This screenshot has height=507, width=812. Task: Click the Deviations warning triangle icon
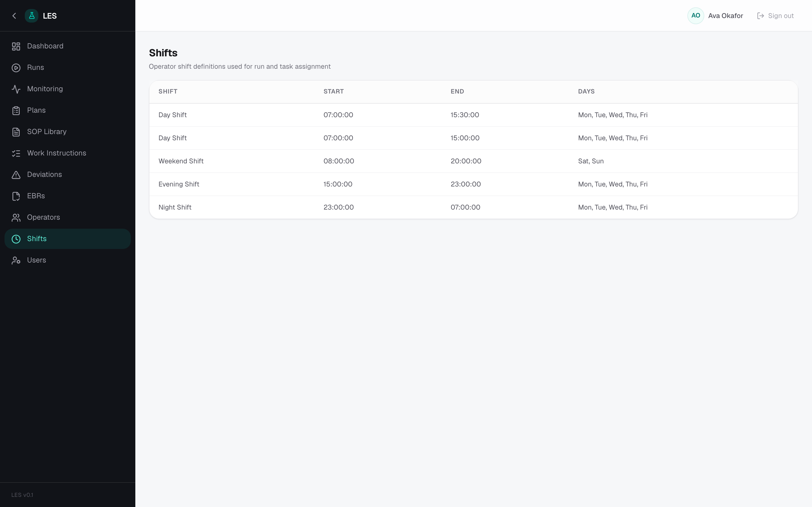click(x=16, y=175)
